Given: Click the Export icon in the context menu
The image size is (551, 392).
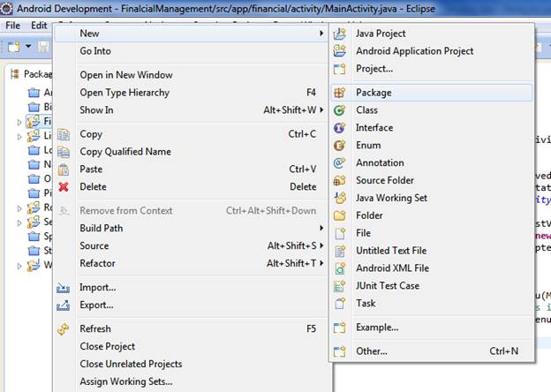Looking at the screenshot, I should click(x=64, y=305).
